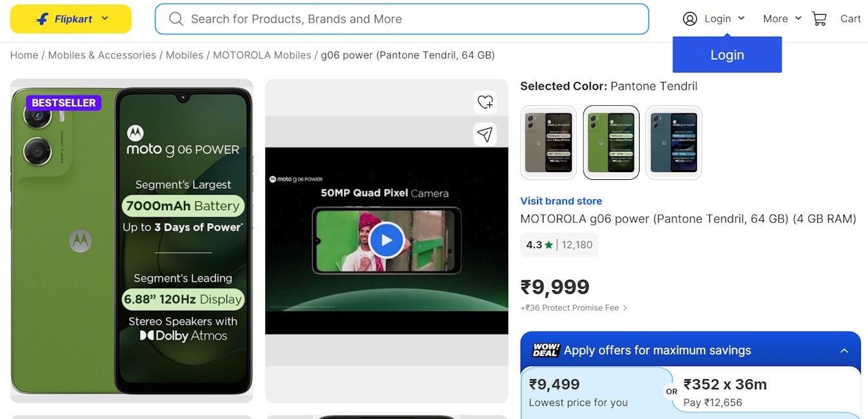
Task: Focus the product search field
Action: [413, 19]
